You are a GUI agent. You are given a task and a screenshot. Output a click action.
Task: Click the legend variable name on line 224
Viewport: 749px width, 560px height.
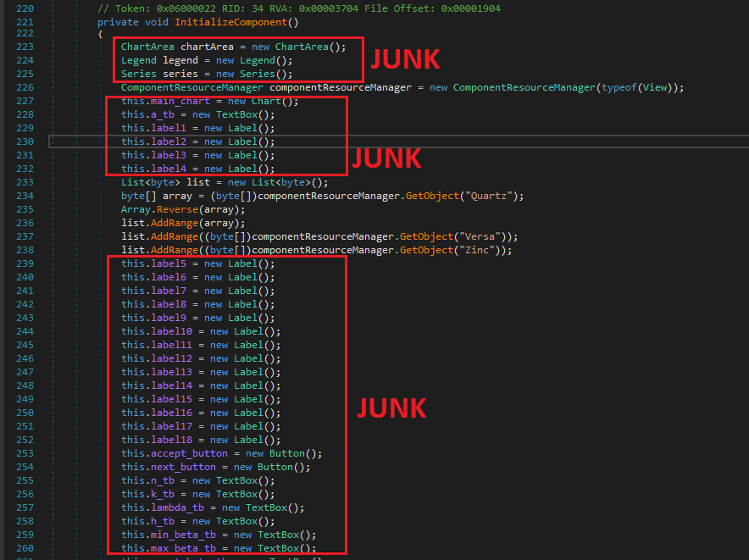tap(180, 60)
